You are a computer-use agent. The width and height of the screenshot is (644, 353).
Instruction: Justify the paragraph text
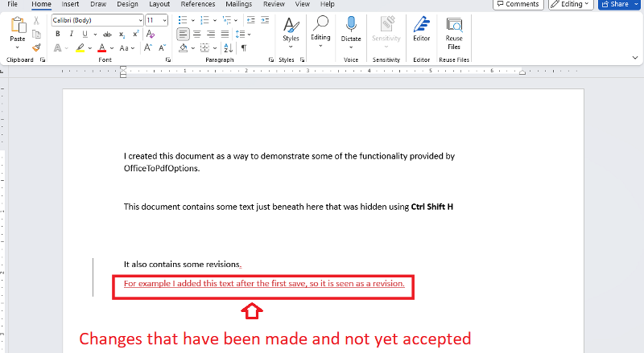point(225,34)
